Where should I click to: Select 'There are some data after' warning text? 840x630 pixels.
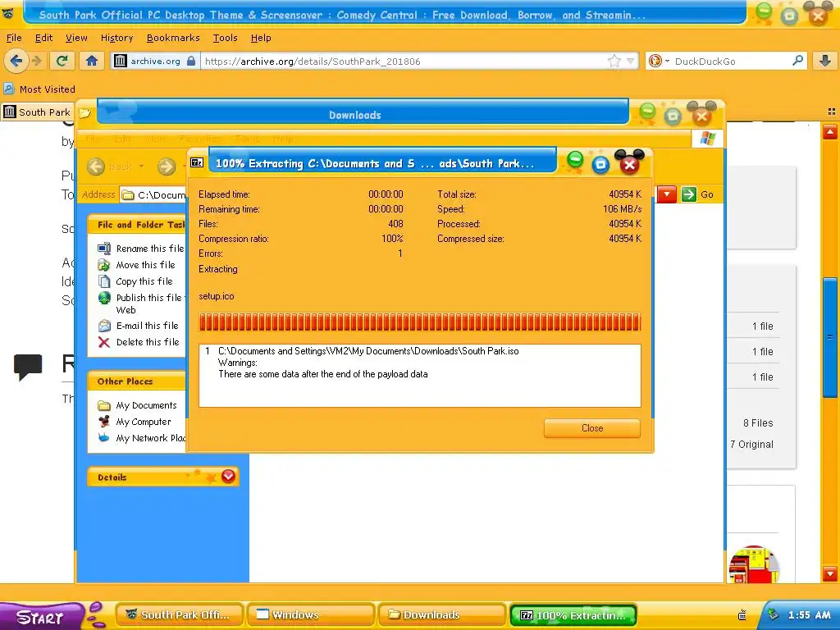click(322, 374)
